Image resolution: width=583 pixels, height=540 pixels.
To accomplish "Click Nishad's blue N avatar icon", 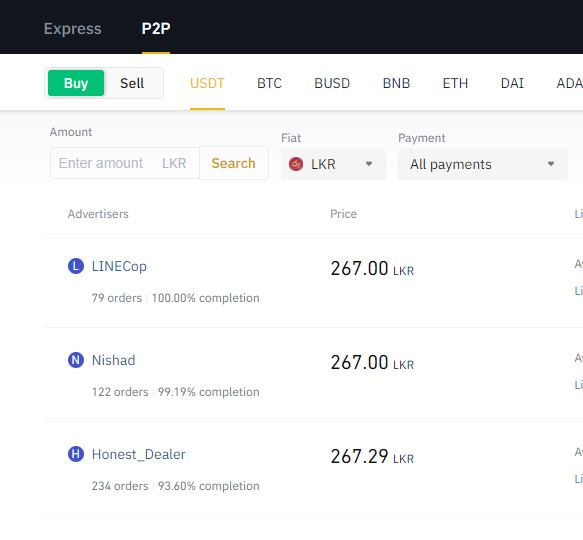I will pos(76,360).
